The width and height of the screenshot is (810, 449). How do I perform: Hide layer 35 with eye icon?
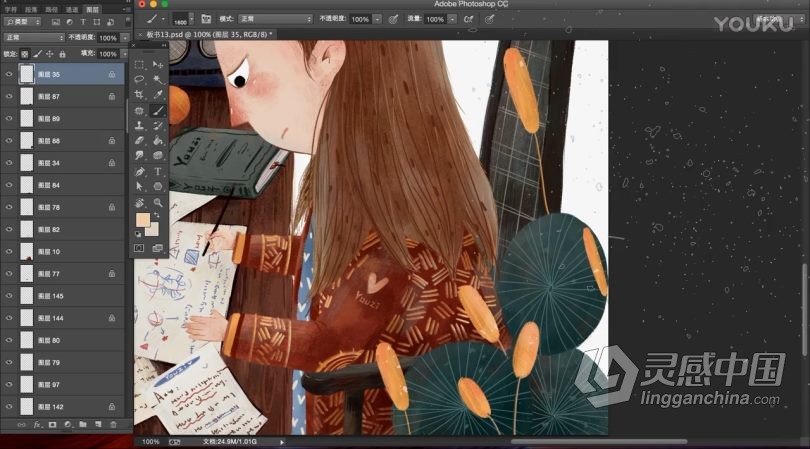tap(9, 74)
